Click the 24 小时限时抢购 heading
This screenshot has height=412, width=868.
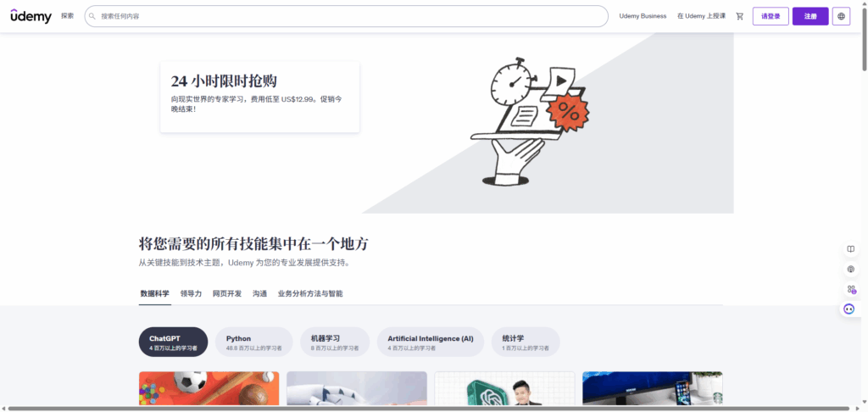click(x=224, y=81)
